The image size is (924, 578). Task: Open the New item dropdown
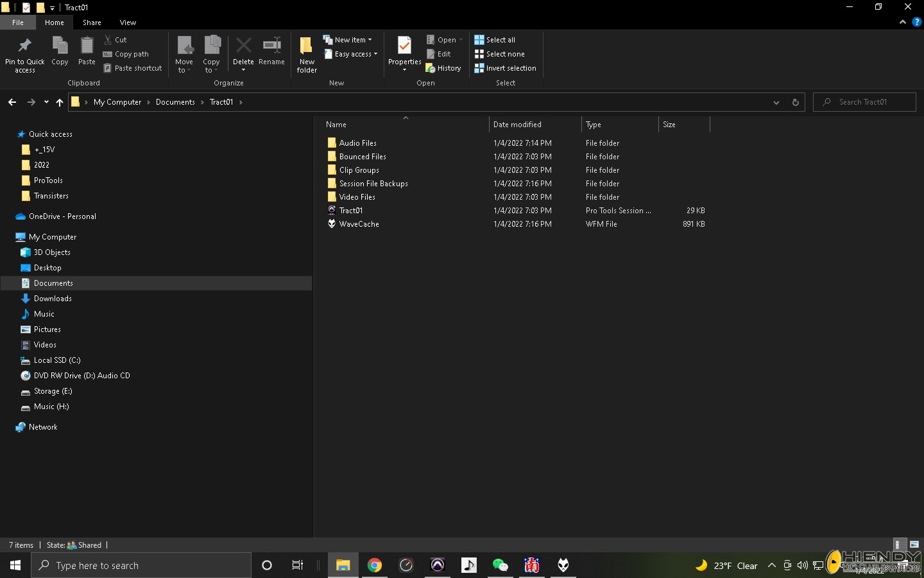tap(347, 40)
